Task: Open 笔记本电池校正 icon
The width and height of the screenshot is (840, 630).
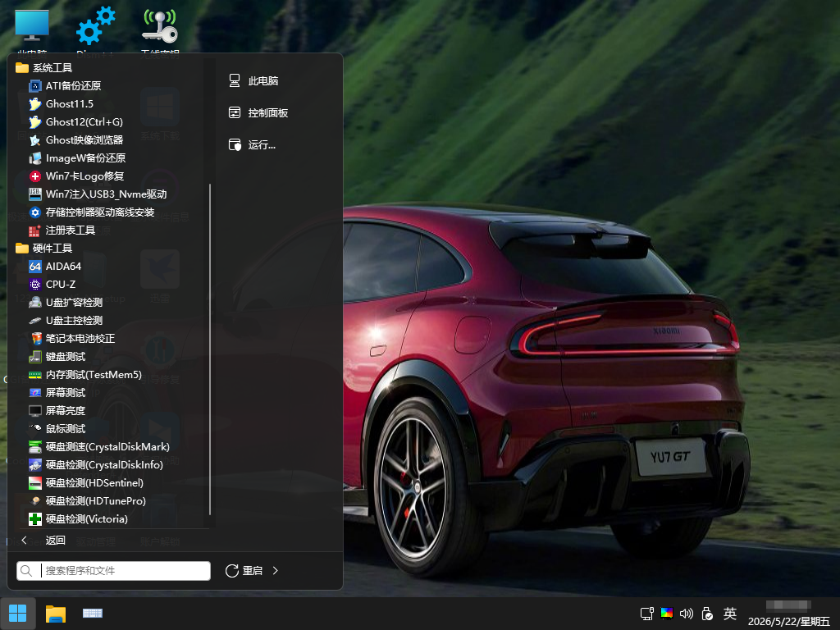Action: click(x=34, y=339)
